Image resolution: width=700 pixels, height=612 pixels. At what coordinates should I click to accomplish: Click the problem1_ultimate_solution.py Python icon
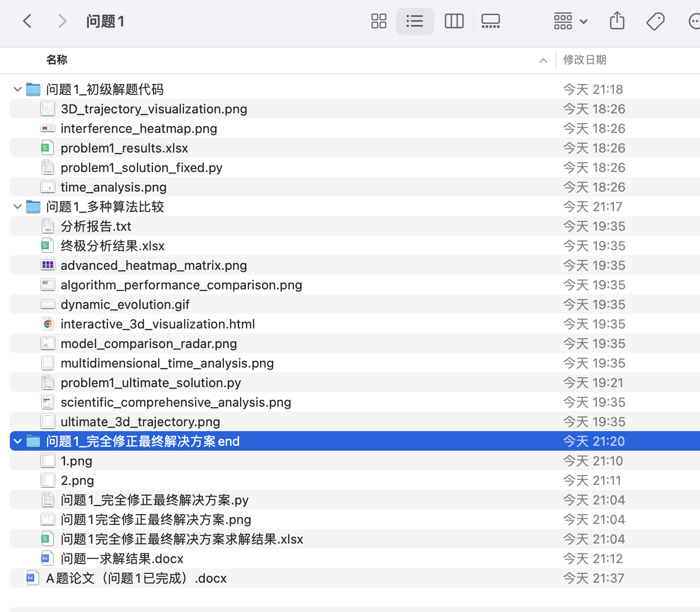[x=47, y=382]
